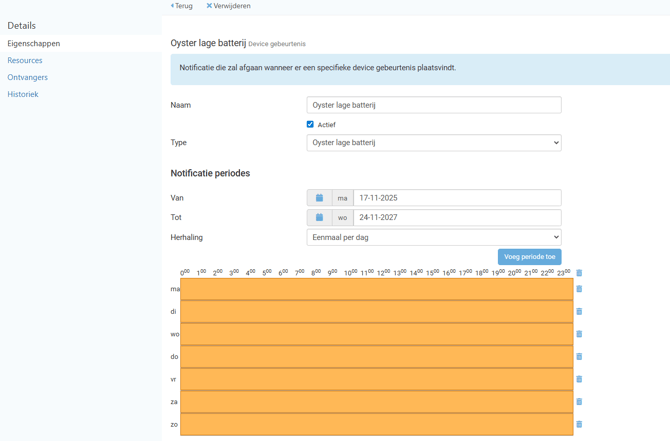View the Historiek tab
This screenshot has width=670, height=441.
(23, 94)
